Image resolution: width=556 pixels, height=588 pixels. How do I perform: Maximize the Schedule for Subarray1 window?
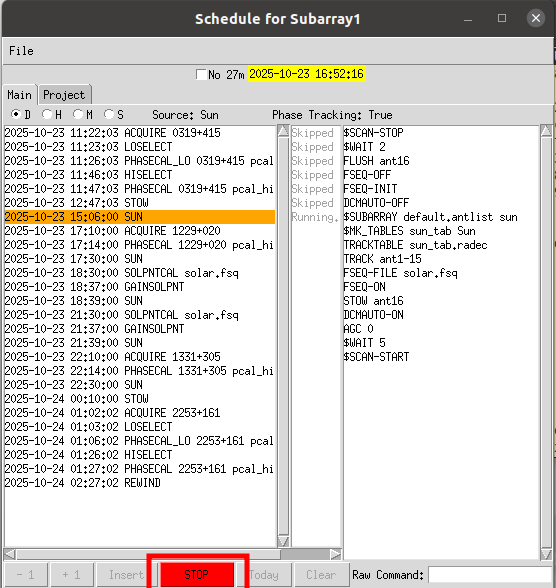[x=502, y=18]
